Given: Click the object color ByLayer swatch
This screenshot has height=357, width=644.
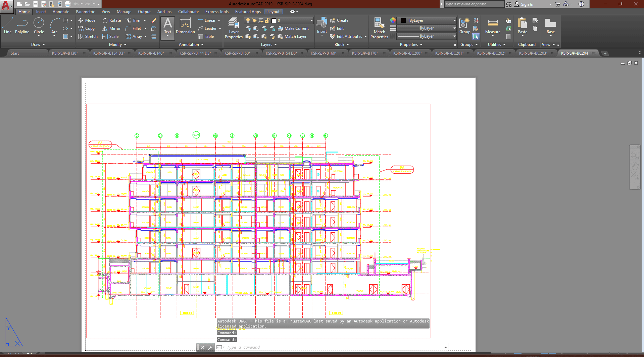Looking at the screenshot, I should pyautogui.click(x=404, y=20).
